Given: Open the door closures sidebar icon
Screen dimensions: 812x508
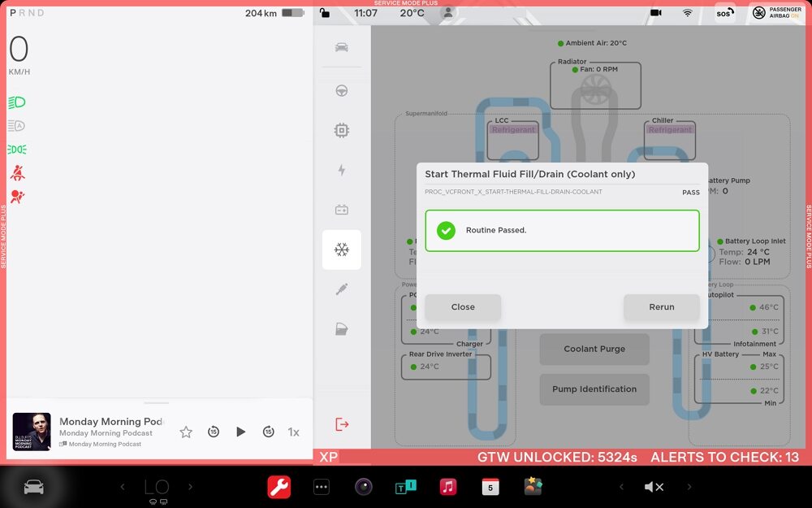Looking at the screenshot, I should (342, 329).
